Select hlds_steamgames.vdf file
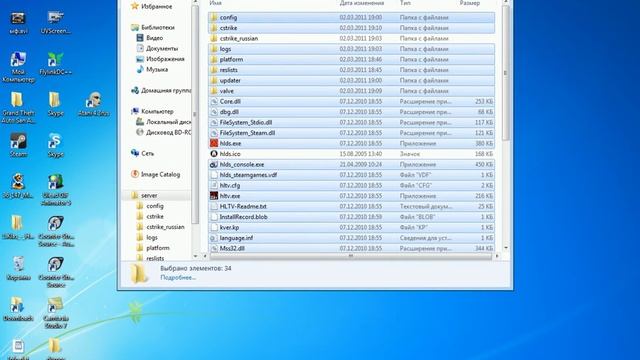The width and height of the screenshot is (640, 360). (351, 175)
